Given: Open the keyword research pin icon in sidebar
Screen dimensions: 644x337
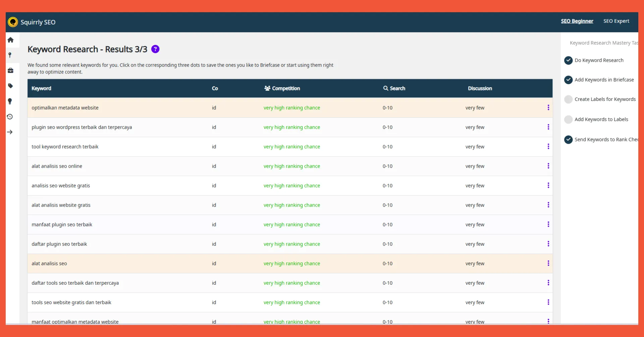Looking at the screenshot, I should pyautogui.click(x=10, y=55).
